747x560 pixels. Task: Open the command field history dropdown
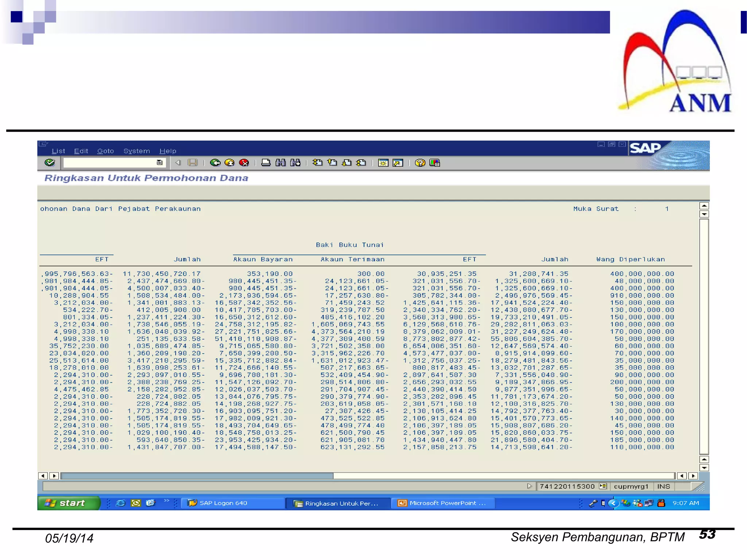(x=159, y=163)
